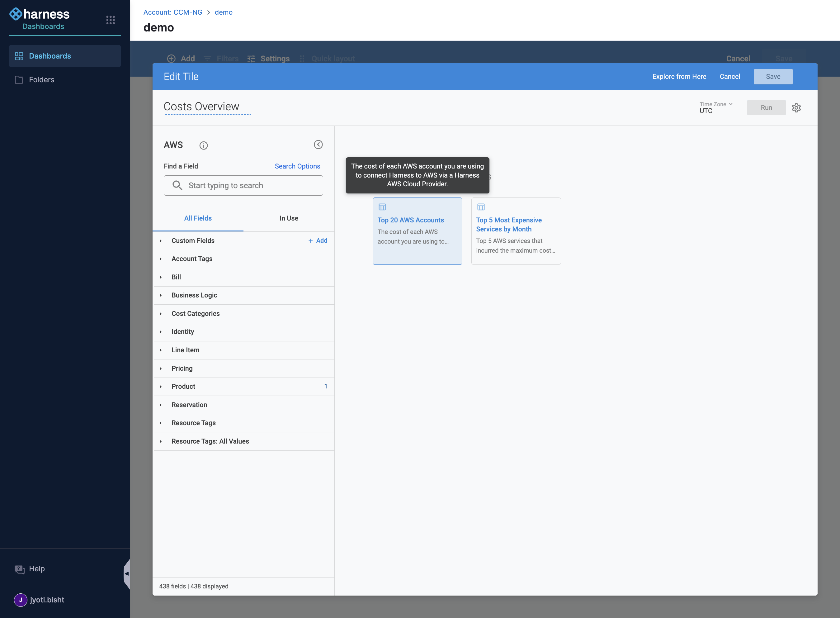Open the app switcher grid icon
The width and height of the screenshot is (840, 618).
point(110,20)
